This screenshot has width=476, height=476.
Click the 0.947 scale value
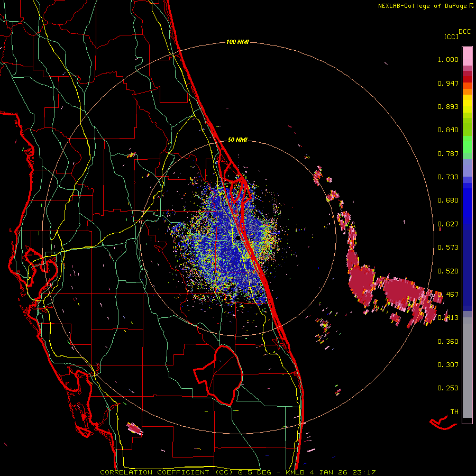pyautogui.click(x=448, y=83)
